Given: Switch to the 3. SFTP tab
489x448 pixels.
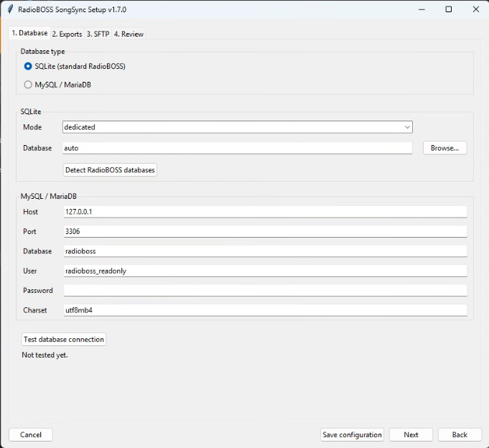Looking at the screenshot, I should [x=98, y=34].
